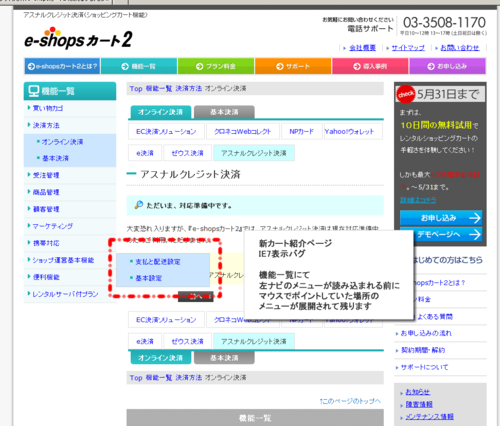Switch to the upper 基本決済 tab
The image size is (500, 426).
[224, 112]
